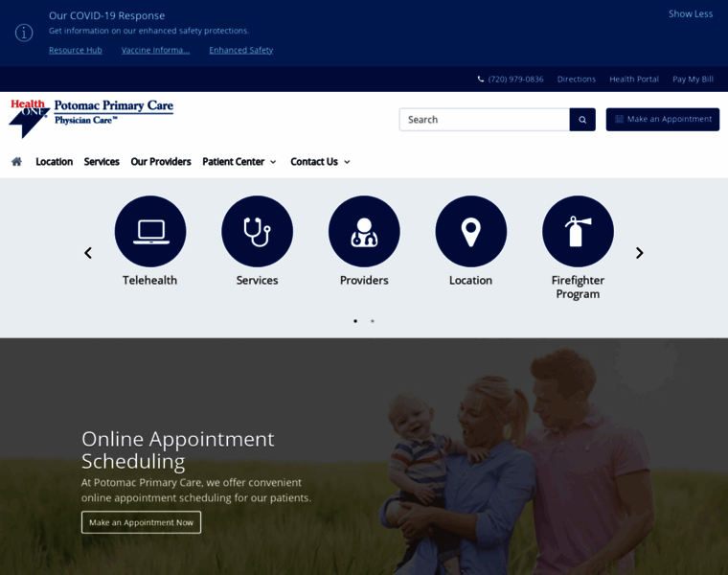The image size is (728, 575).
Task: Click the Enhanced Safety link
Action: pos(241,50)
